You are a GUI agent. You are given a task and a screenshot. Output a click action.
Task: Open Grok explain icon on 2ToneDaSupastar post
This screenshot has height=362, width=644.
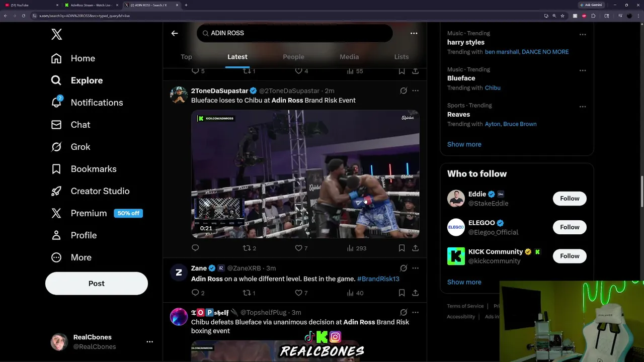click(x=404, y=91)
